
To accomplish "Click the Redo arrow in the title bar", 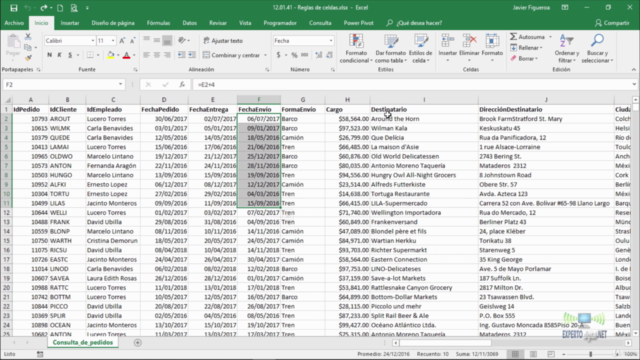I will point(43,8).
